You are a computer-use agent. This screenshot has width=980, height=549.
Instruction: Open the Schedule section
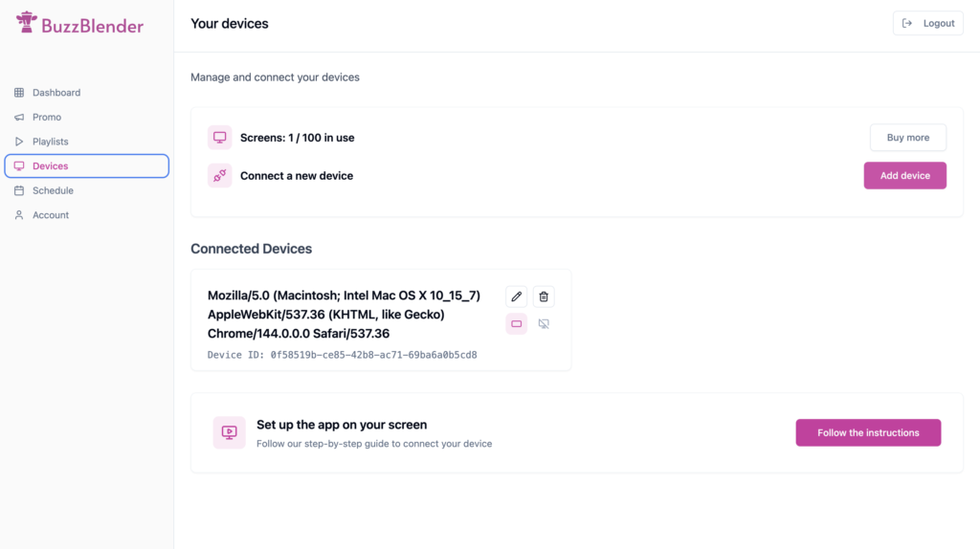pyautogui.click(x=53, y=190)
